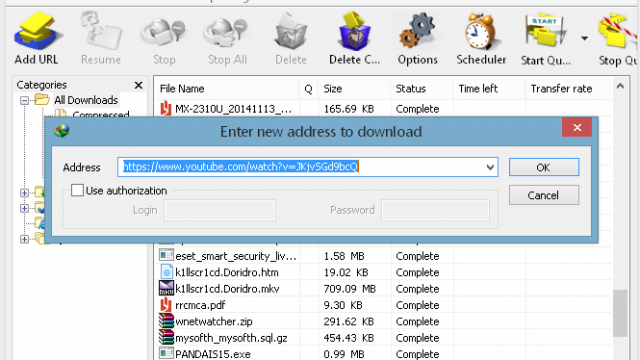This screenshot has height=360, width=640.
Task: Select the wnetwatcher.zip file
Action: [x=383, y=321]
